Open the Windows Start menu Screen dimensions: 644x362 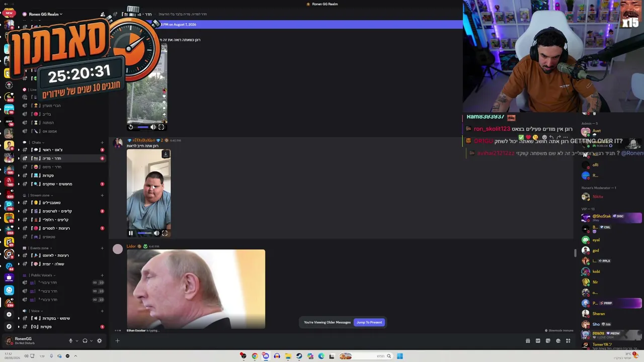click(x=400, y=356)
